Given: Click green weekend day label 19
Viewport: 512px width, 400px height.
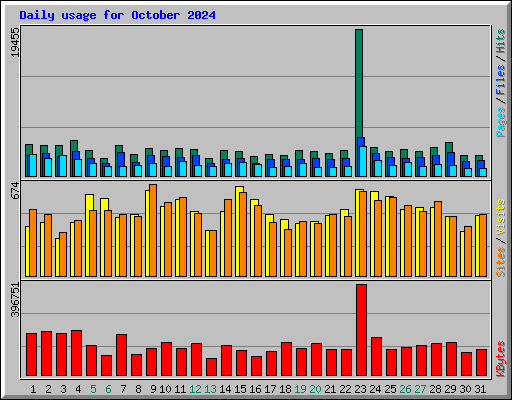Looking at the screenshot, I should point(300,389).
